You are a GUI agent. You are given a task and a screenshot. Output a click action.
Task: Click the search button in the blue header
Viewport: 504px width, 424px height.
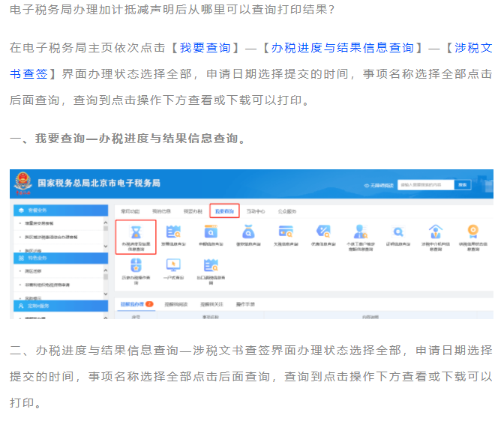click(x=462, y=184)
